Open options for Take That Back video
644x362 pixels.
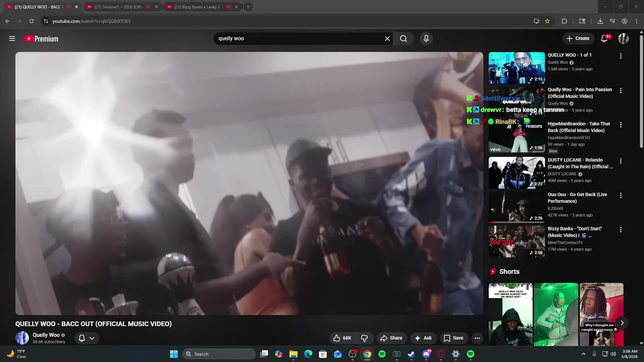click(x=620, y=125)
